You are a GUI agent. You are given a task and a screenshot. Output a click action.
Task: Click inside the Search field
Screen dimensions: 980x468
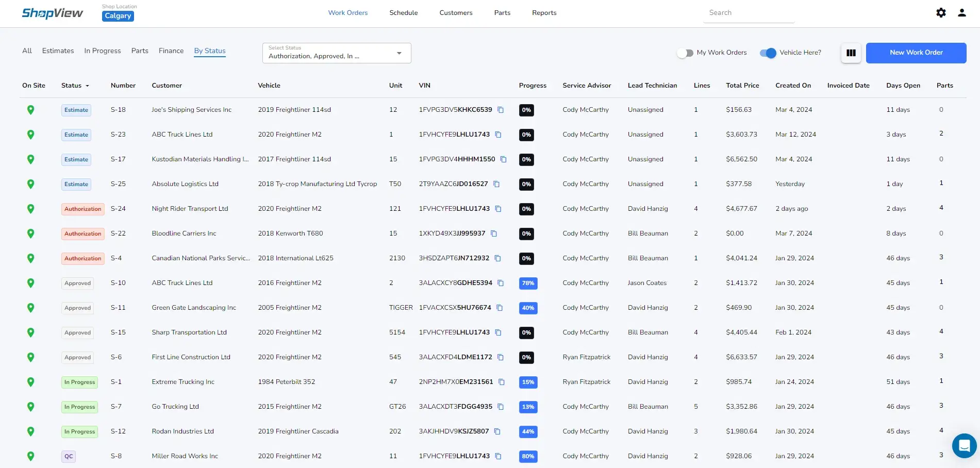point(749,12)
